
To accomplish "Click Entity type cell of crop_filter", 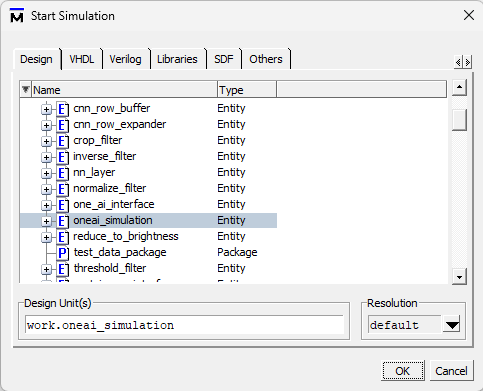I will (x=231, y=140).
